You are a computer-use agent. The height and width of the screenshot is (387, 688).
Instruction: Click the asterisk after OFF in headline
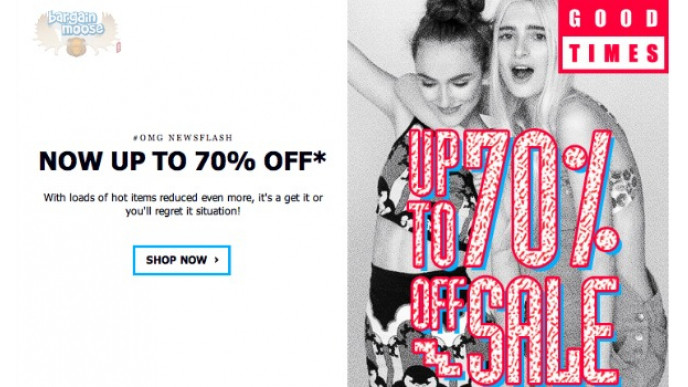click(x=321, y=157)
